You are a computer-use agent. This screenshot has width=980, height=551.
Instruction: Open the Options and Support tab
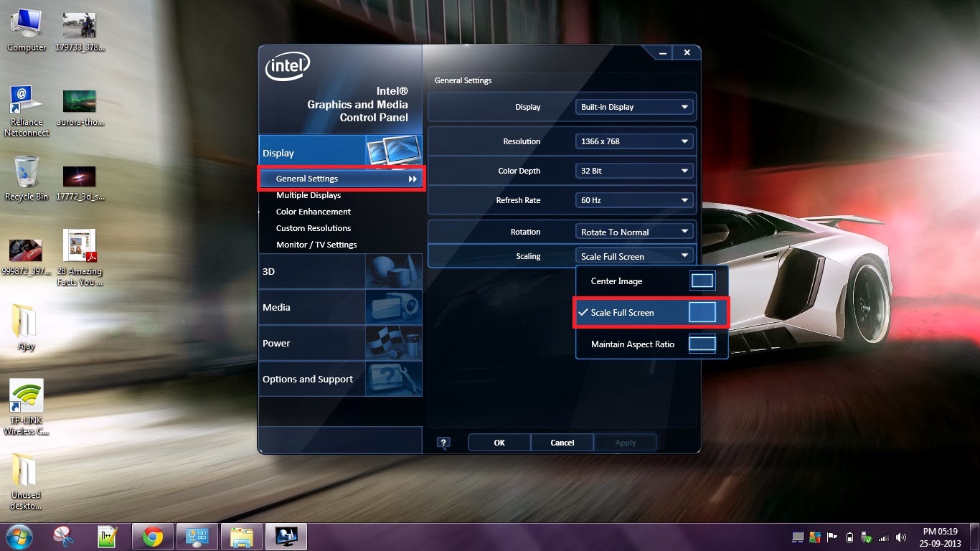pos(340,379)
